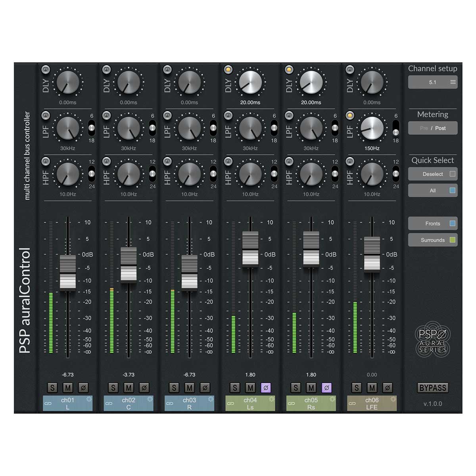Image resolution: width=476 pixels, height=476 pixels.
Task: Click the BYPASS button
Action: coord(433,388)
